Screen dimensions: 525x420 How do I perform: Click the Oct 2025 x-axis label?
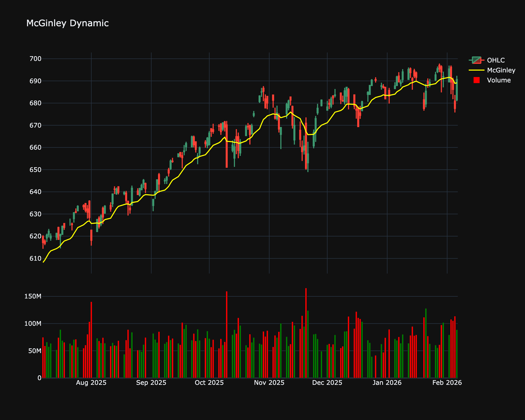point(209,383)
